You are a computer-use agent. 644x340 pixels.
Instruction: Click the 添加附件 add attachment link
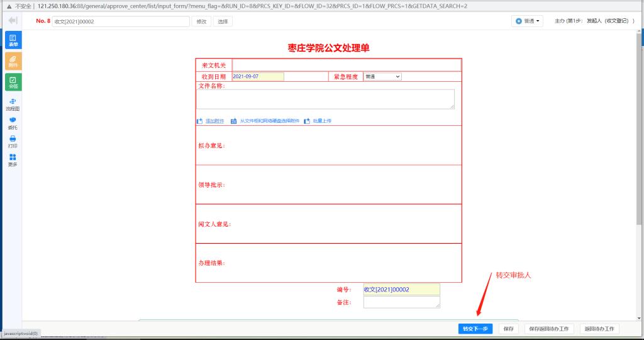(214, 121)
